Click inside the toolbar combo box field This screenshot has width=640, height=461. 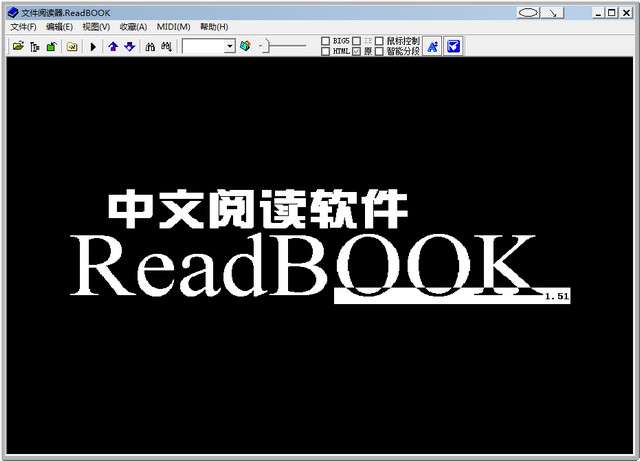coord(204,46)
